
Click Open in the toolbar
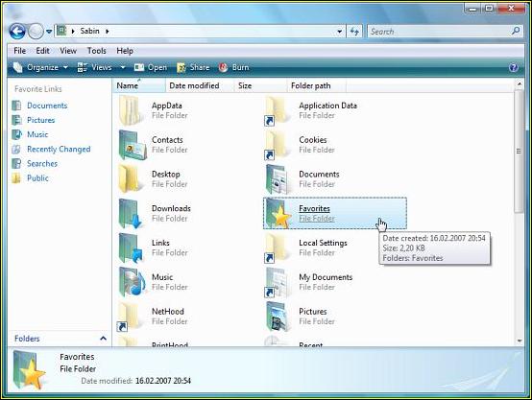click(151, 67)
